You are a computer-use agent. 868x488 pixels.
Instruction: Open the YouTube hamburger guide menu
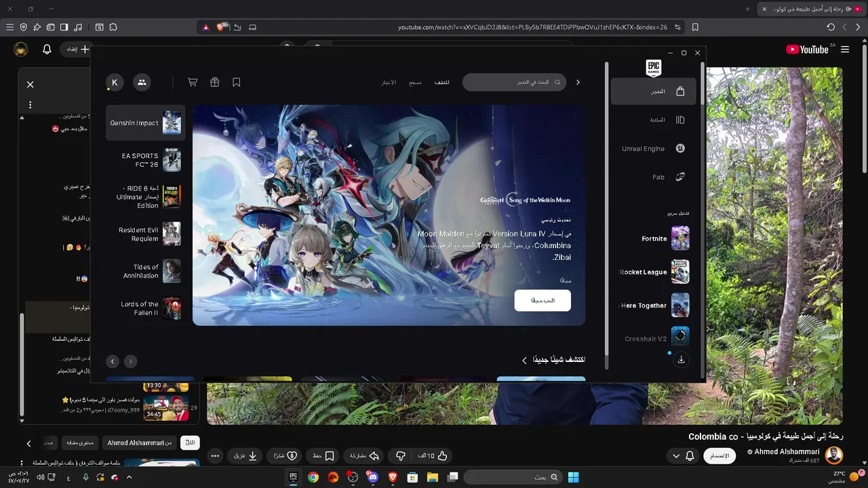[x=845, y=49]
